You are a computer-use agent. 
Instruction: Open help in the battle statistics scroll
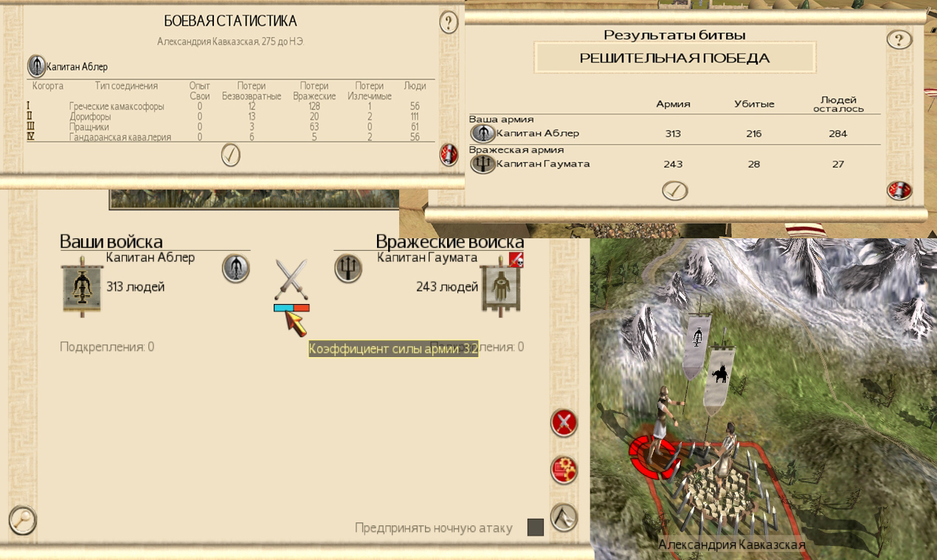point(449,22)
